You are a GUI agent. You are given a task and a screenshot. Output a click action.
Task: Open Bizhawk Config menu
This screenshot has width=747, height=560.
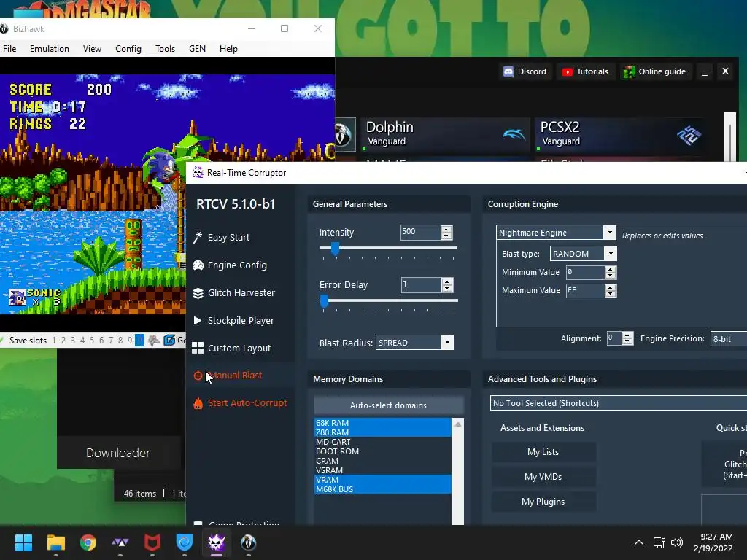pos(128,49)
